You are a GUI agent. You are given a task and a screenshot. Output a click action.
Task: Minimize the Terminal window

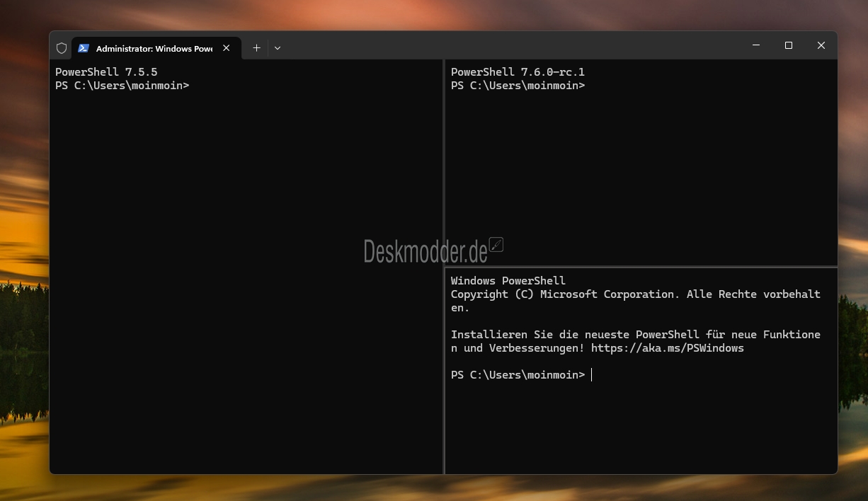(756, 45)
